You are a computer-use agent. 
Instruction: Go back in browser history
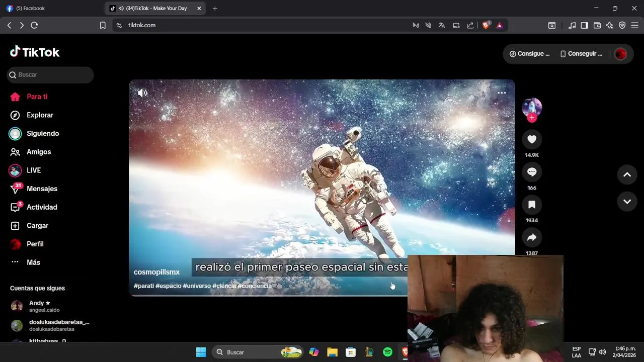(9, 25)
